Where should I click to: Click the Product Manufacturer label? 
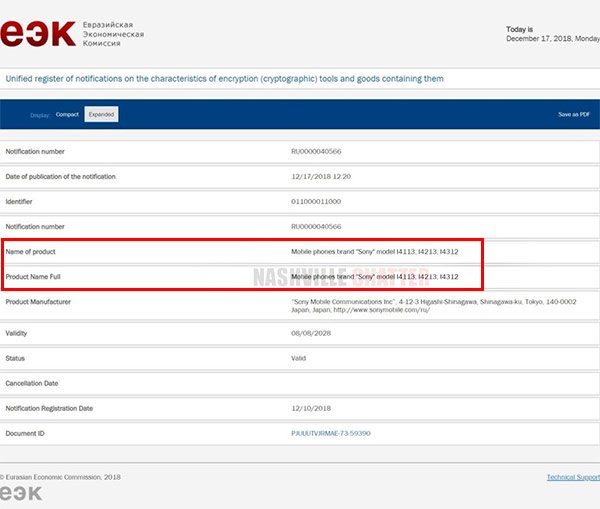(x=38, y=302)
